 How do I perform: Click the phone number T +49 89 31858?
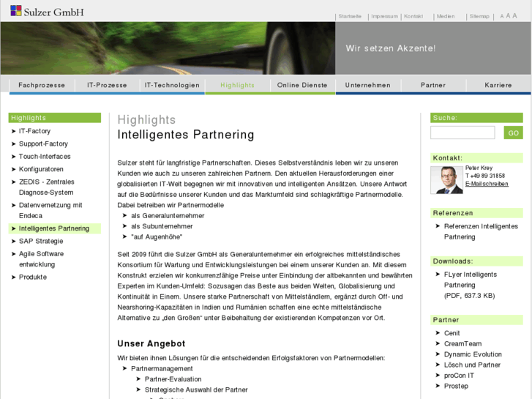(485, 176)
